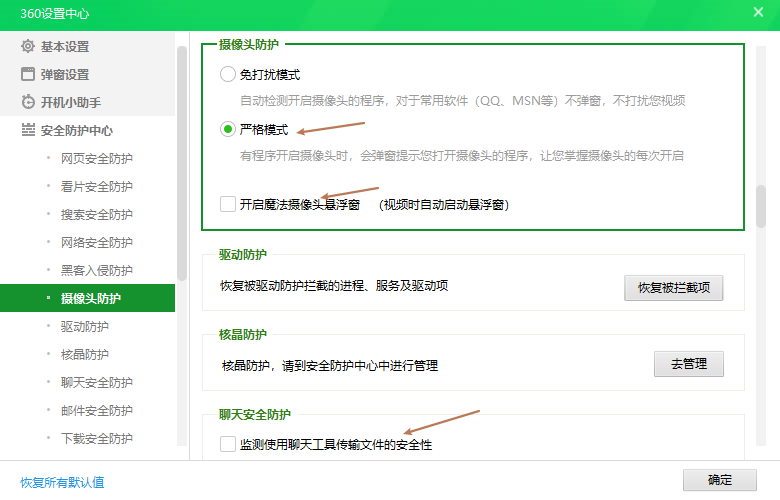Select highlighted 摄像头防护 sidebar item
780x500 pixels.
tap(88, 298)
